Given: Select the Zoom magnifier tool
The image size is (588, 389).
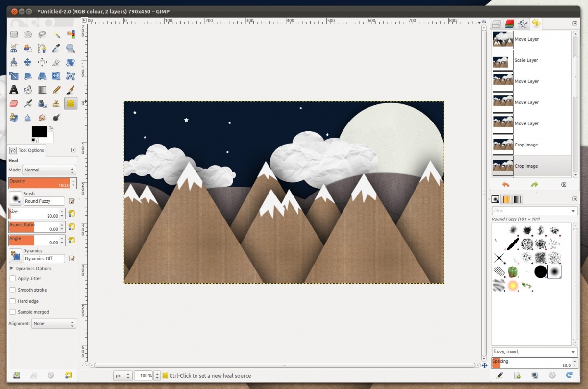Looking at the screenshot, I should tap(71, 48).
